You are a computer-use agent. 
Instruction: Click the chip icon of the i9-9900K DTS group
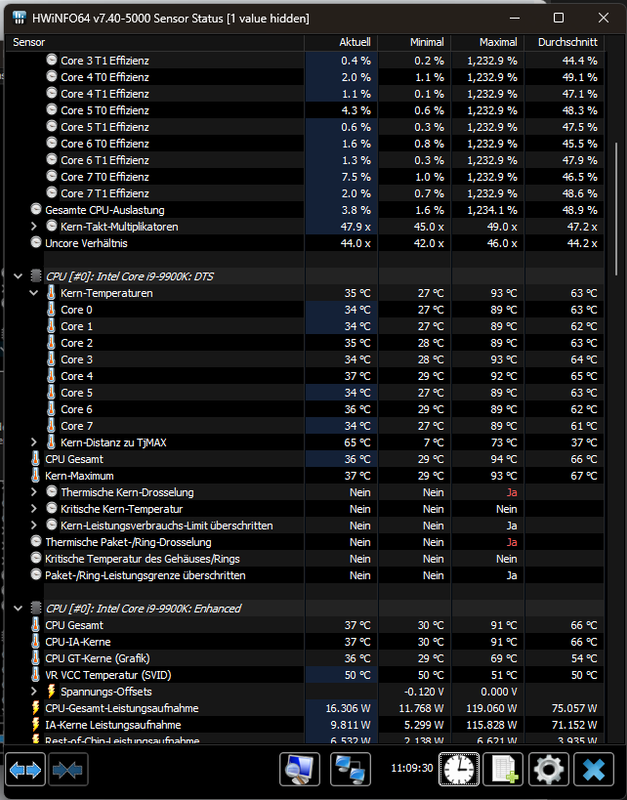pyautogui.click(x=36, y=276)
